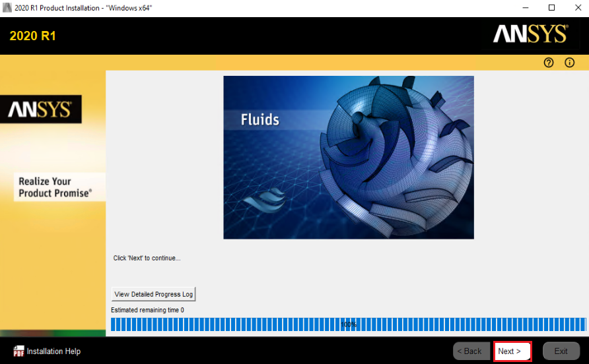Click the disabled Back button
Viewport: 589px width, 364px height.
471,351
